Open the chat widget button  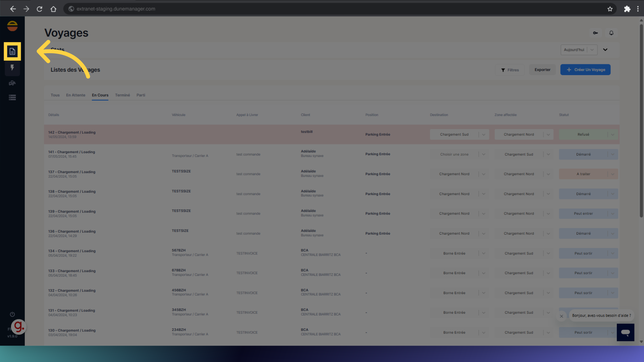[625, 332]
